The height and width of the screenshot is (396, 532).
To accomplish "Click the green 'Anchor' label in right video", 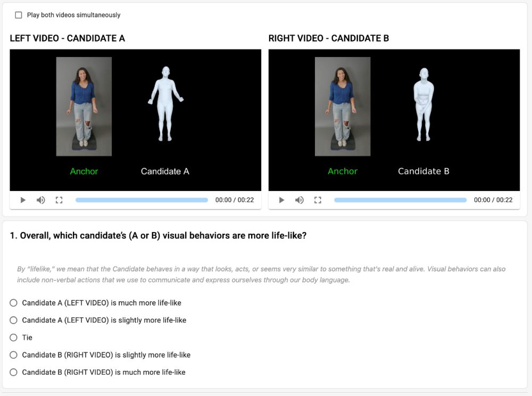I will pyautogui.click(x=343, y=171).
